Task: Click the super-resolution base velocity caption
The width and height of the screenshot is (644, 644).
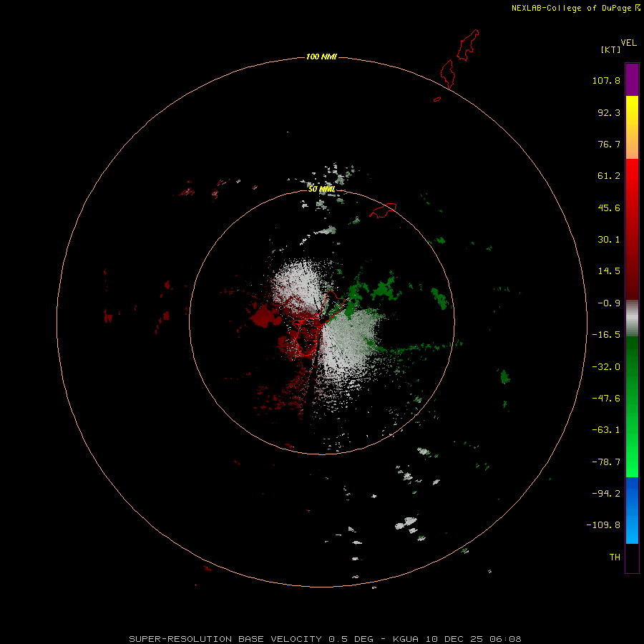Action: click(325, 639)
